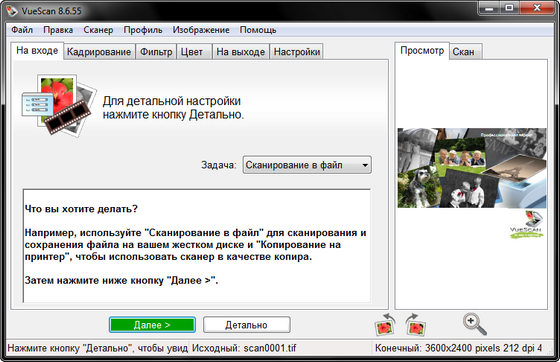The width and height of the screenshot is (560, 362).
Task: Click the green Далее > button
Action: click(152, 325)
